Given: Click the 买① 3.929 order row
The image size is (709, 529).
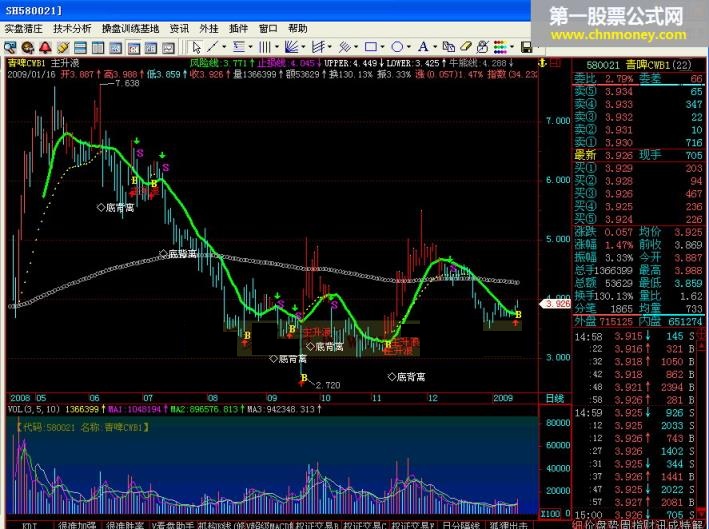Looking at the screenshot, I should 638,169.
